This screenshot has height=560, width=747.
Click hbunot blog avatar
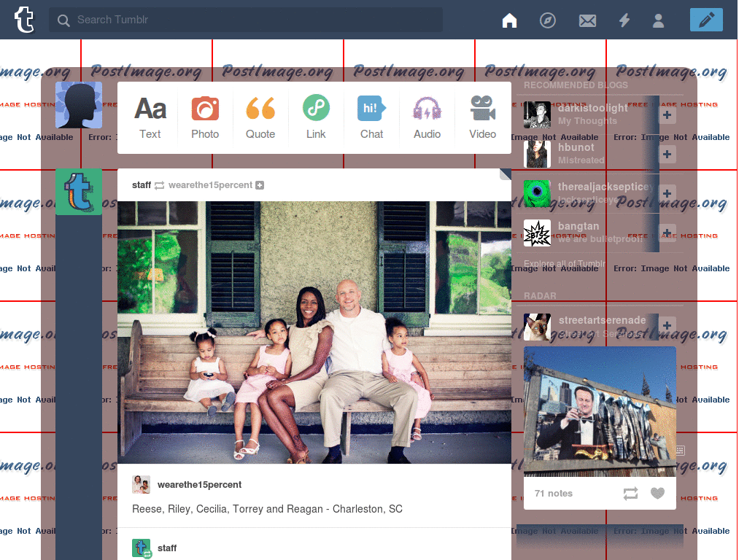click(537, 155)
